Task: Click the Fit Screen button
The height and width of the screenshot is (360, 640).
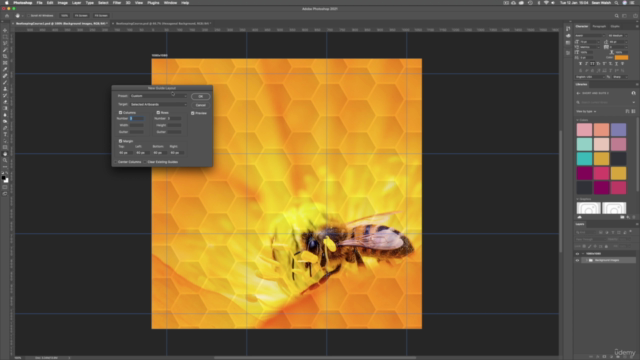Action: 81,16
